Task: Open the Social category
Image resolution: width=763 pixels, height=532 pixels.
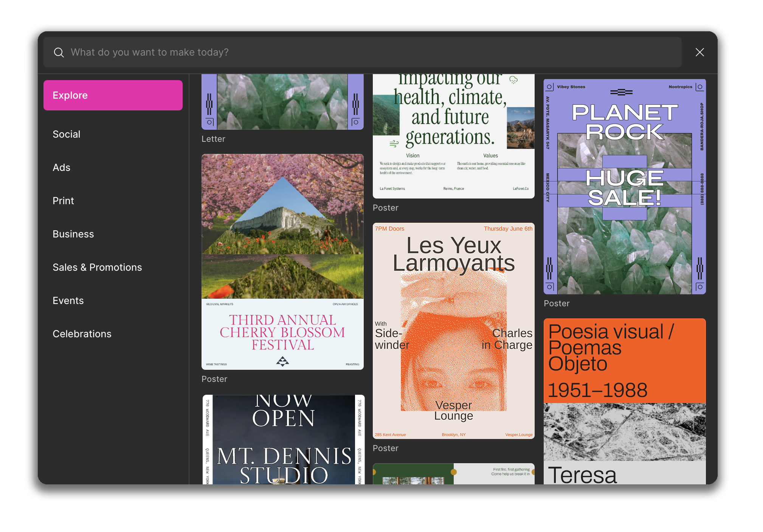Action: (x=67, y=134)
